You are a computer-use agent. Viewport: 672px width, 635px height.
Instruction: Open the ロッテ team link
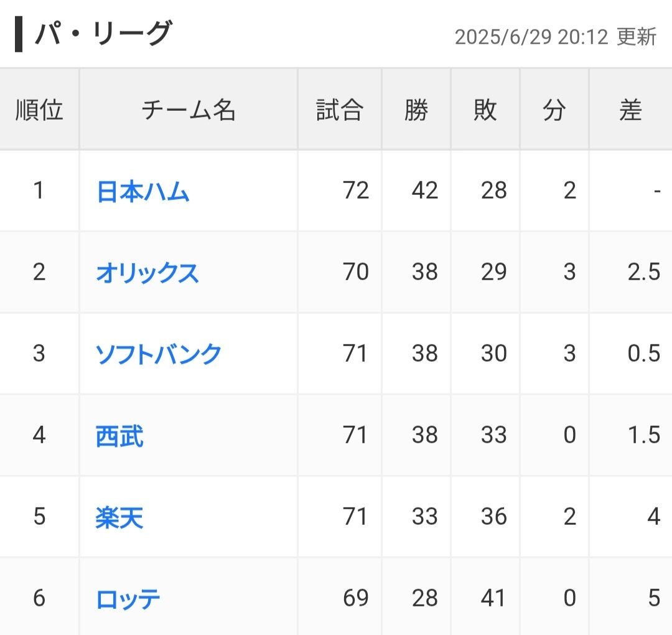tap(128, 599)
